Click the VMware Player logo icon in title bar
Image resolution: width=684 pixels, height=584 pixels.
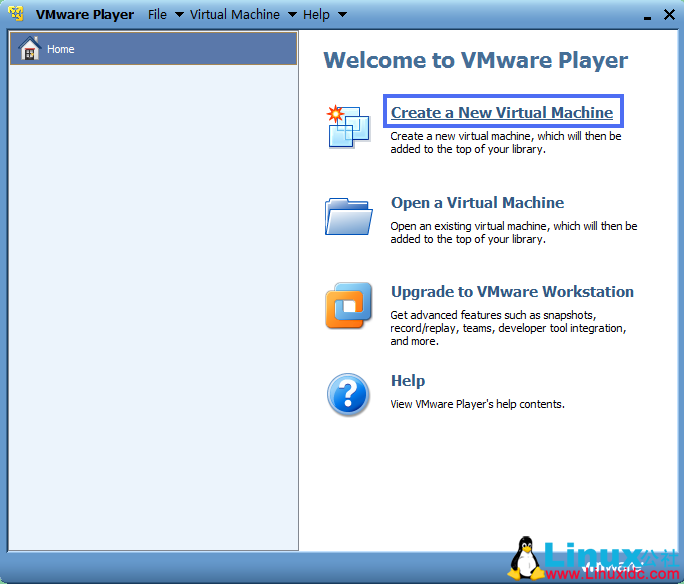16,13
